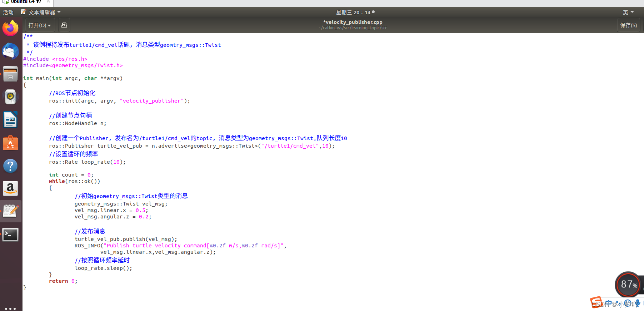The image size is (644, 311).
Task: Click the comment //初始geometry_msgs::Twist类型的消息
Action: [x=131, y=196]
